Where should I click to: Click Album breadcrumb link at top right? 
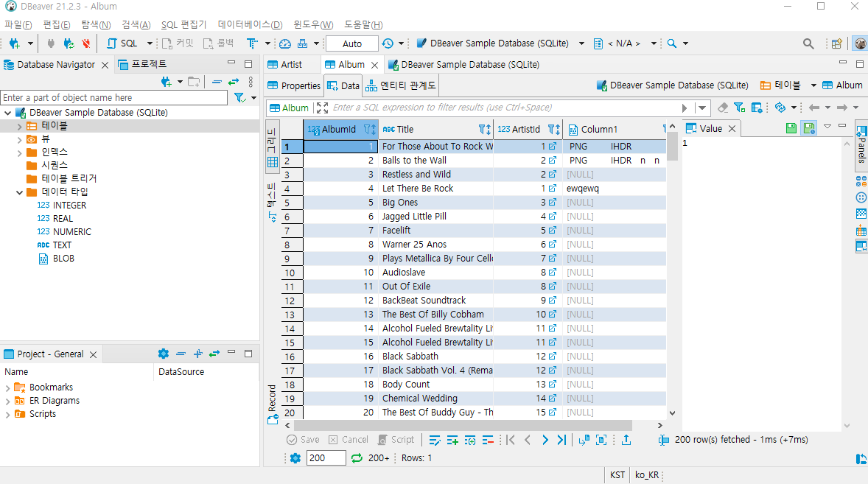pos(842,85)
